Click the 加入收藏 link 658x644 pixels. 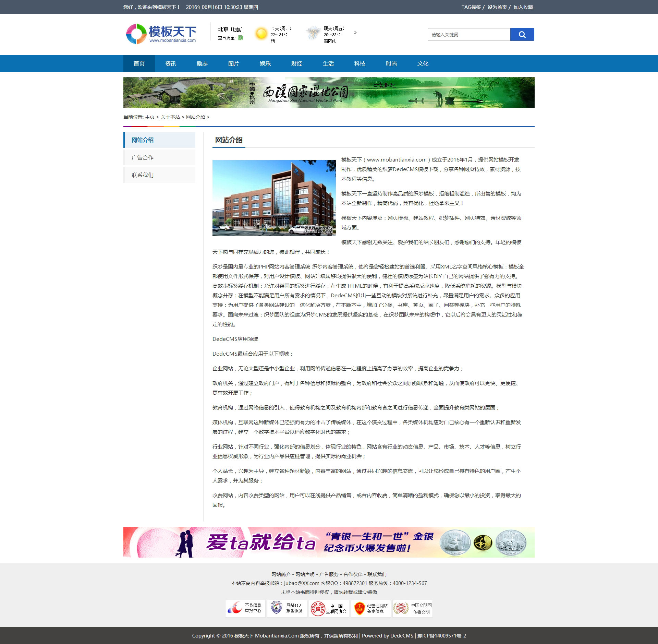tap(523, 7)
